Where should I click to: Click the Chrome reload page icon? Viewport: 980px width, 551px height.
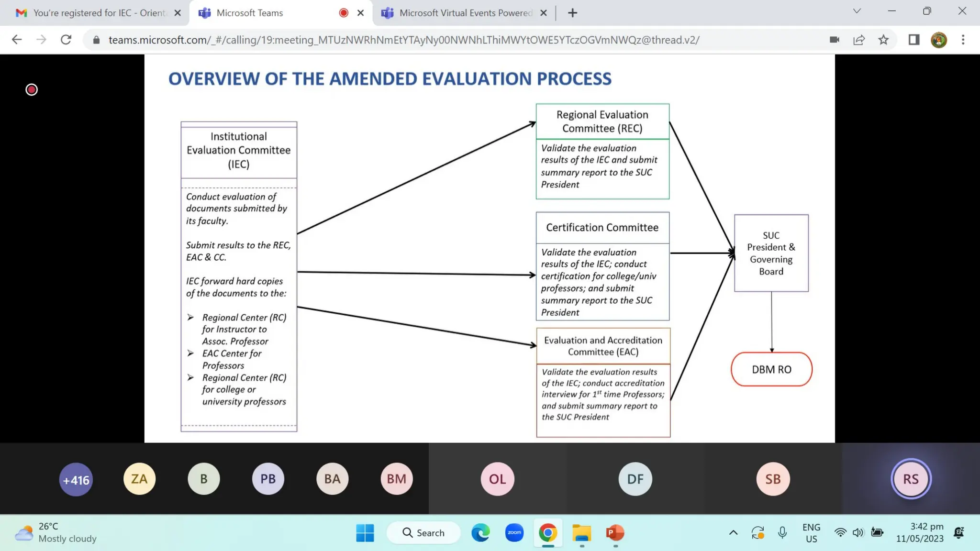(x=66, y=40)
